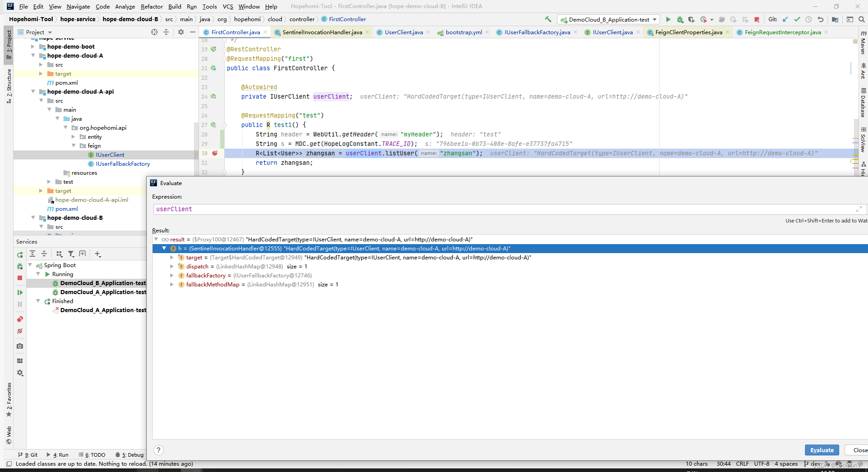Toggle the Structure tool window stripe
The width and height of the screenshot is (868, 472).
click(9, 86)
